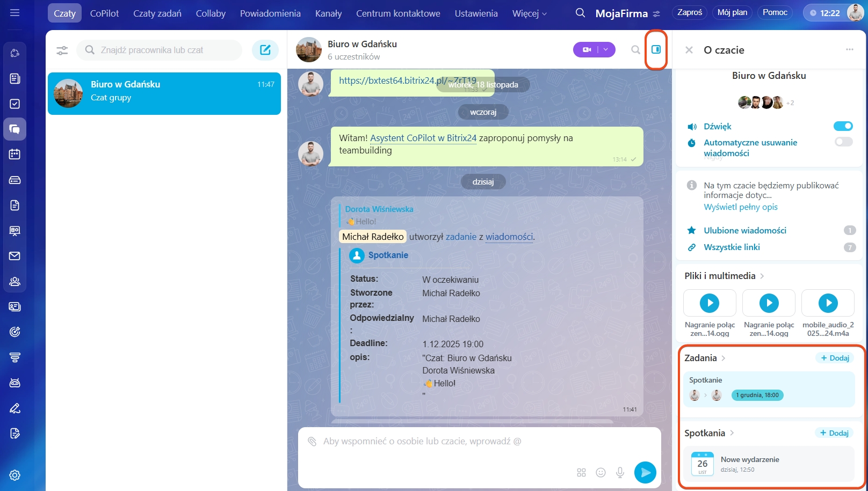Add a task with Dodaj in Zadania
Screen dimensions: 868x491
835,358
